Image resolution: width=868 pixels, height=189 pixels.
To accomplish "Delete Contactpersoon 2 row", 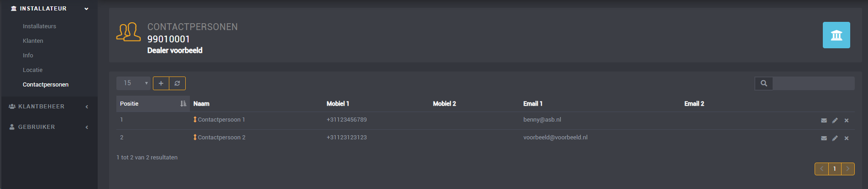I will (847, 138).
